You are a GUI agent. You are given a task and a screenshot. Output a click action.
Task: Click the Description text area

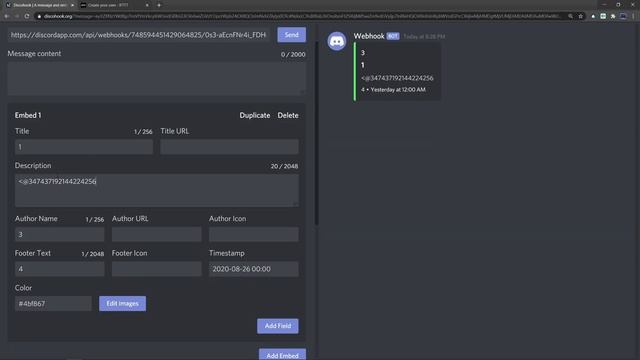(156, 190)
